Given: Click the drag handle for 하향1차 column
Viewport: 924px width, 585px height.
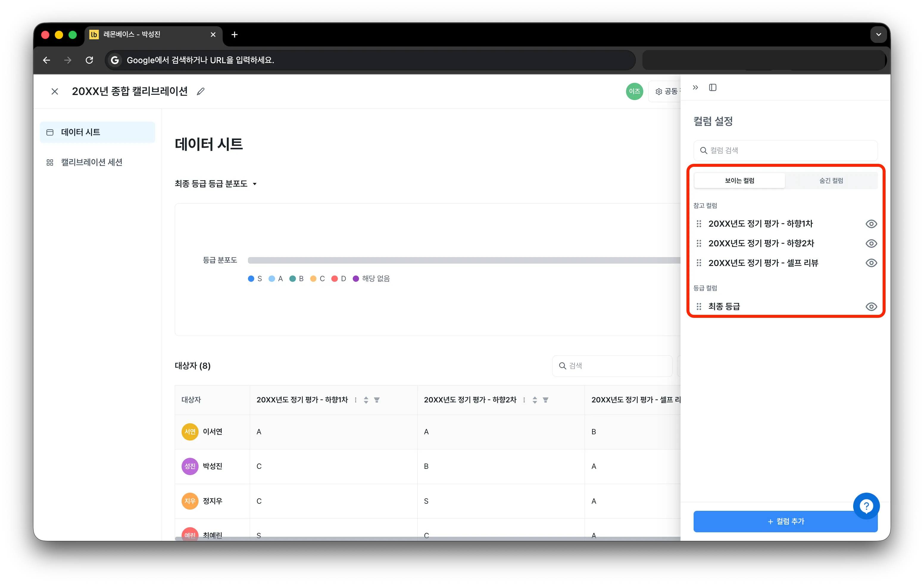Looking at the screenshot, I should [699, 224].
